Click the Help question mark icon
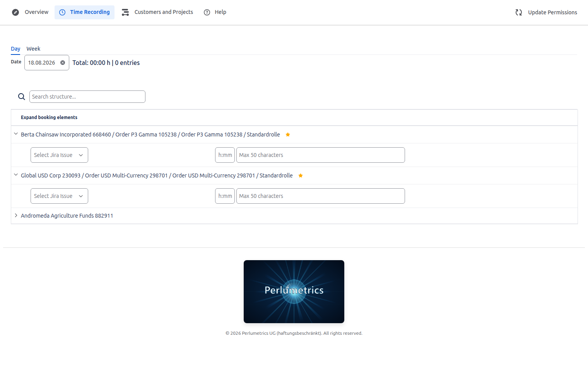 [207, 12]
